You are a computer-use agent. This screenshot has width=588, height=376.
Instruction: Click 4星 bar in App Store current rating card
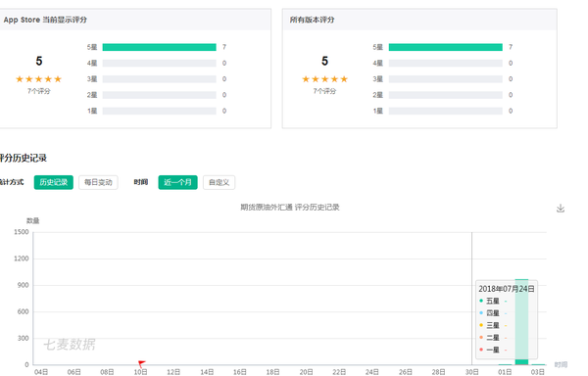tap(160, 64)
